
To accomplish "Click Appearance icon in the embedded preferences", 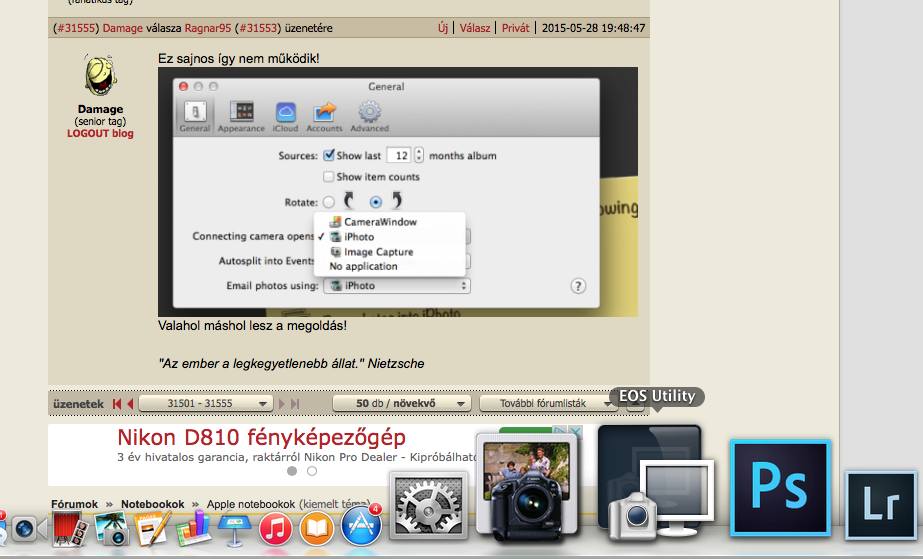I will pyautogui.click(x=241, y=116).
